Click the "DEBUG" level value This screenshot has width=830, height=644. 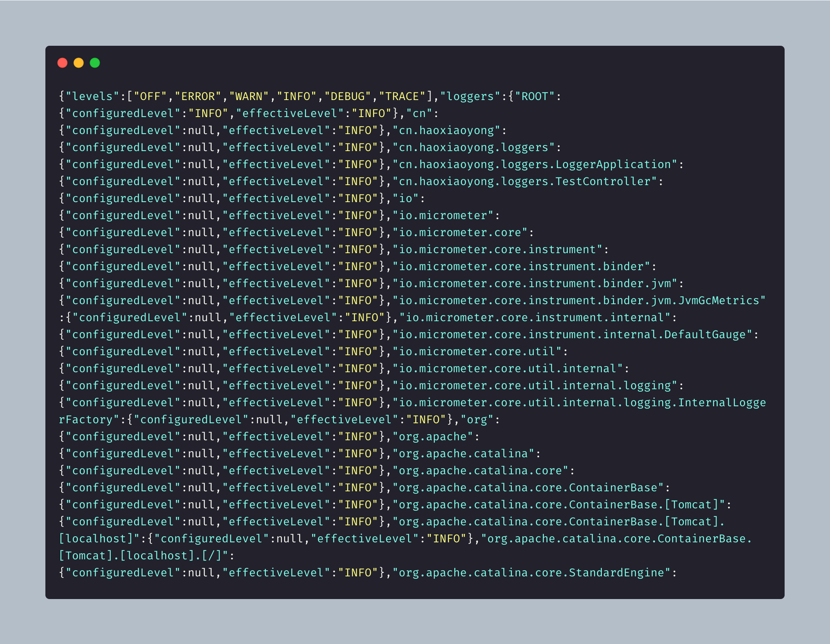[x=348, y=96]
